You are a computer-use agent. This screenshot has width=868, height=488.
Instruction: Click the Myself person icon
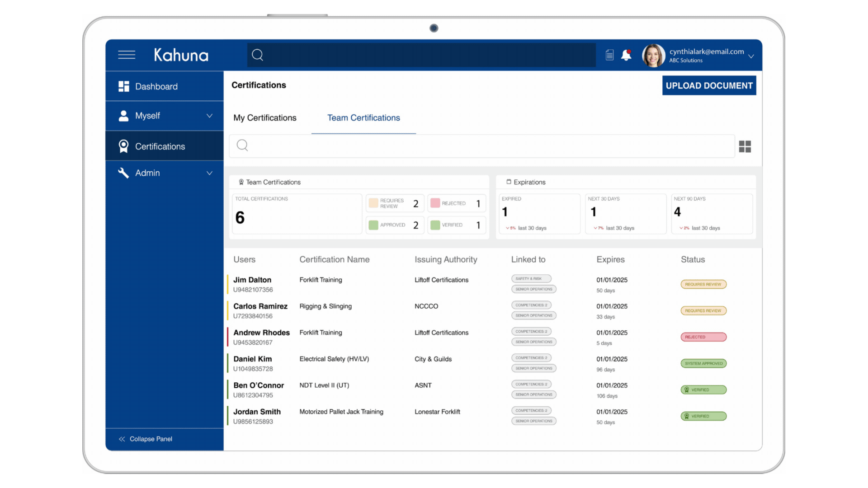point(123,116)
